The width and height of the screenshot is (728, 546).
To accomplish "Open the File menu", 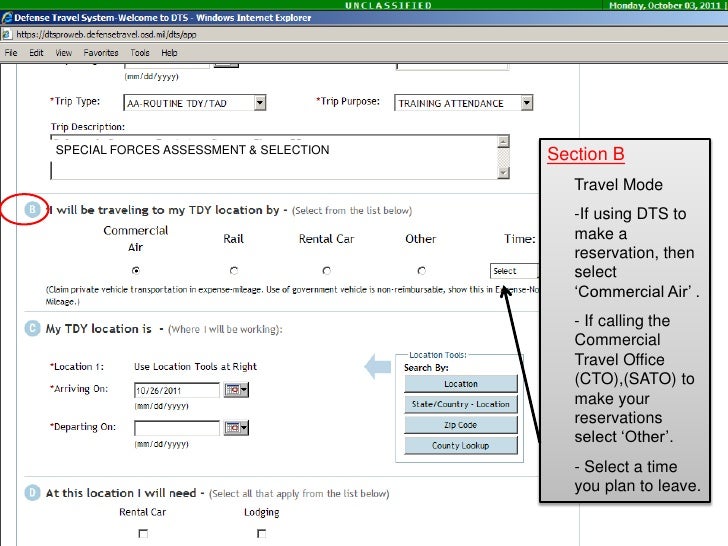I will click(11, 53).
